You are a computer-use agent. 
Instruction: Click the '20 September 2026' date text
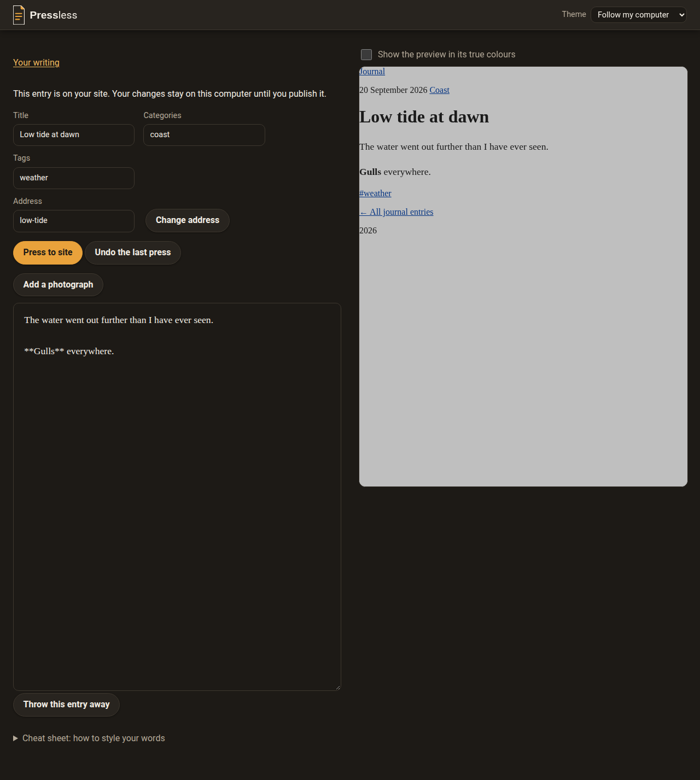393,90
